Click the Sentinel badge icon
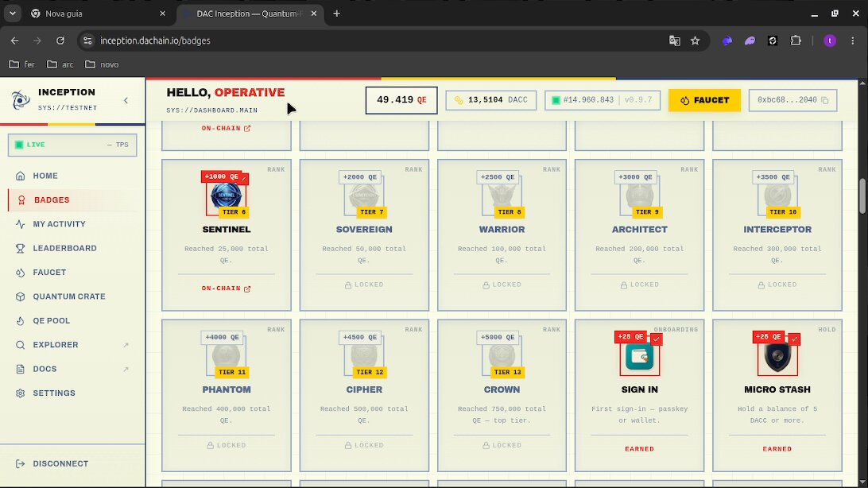Viewport: 868px width, 488px height. (227, 196)
